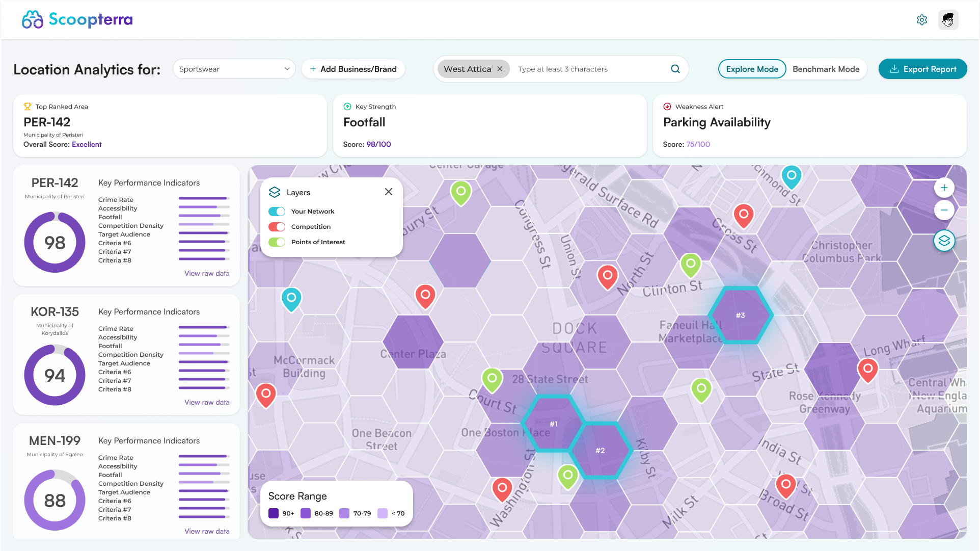The height and width of the screenshot is (551, 980).
Task: Close the Layers panel
Action: [389, 192]
